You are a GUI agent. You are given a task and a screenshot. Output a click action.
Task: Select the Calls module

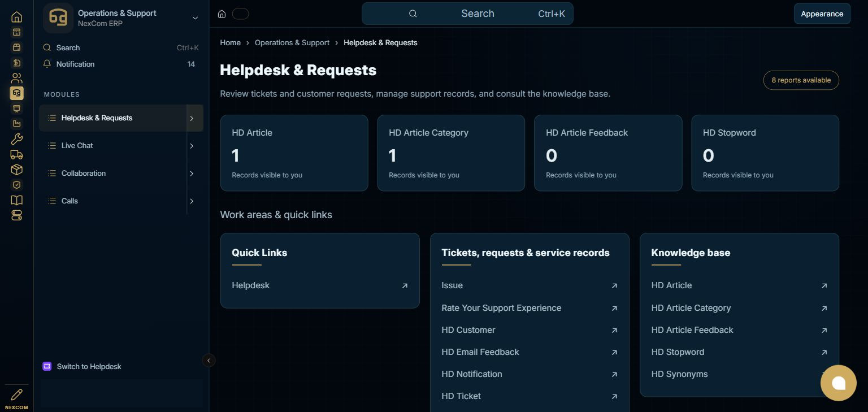pyautogui.click(x=113, y=201)
